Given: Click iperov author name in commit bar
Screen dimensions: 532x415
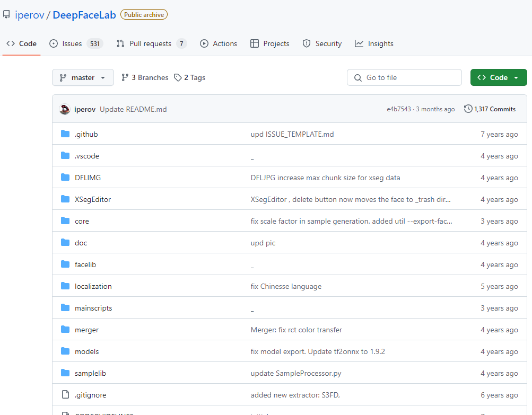Looking at the screenshot, I should 85,109.
